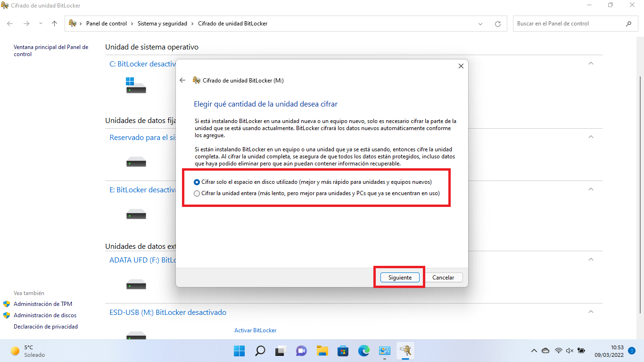Open recent locations dropdown arrow
Image resolution: width=644 pixels, height=362 pixels.
[41, 24]
